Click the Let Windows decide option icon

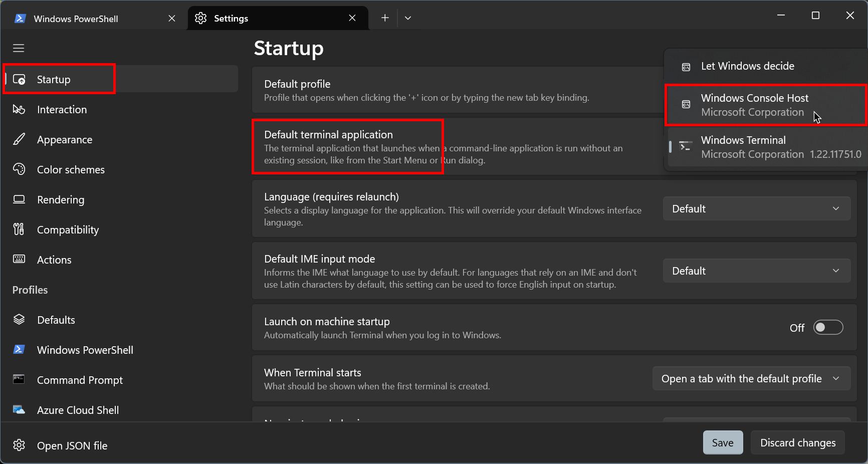tap(686, 67)
